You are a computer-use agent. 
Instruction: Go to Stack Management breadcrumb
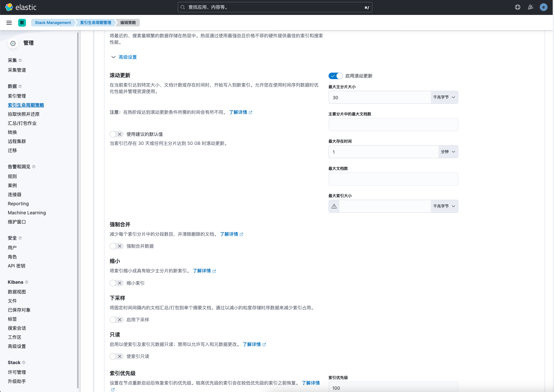pyautogui.click(x=53, y=23)
